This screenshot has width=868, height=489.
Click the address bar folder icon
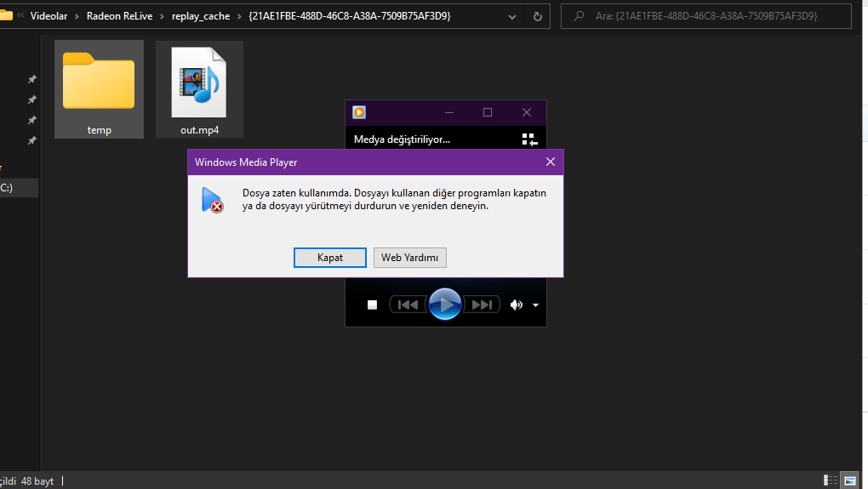(6, 15)
